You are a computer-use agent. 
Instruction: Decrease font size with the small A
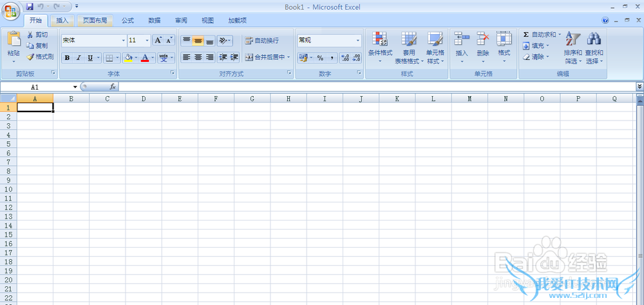169,40
